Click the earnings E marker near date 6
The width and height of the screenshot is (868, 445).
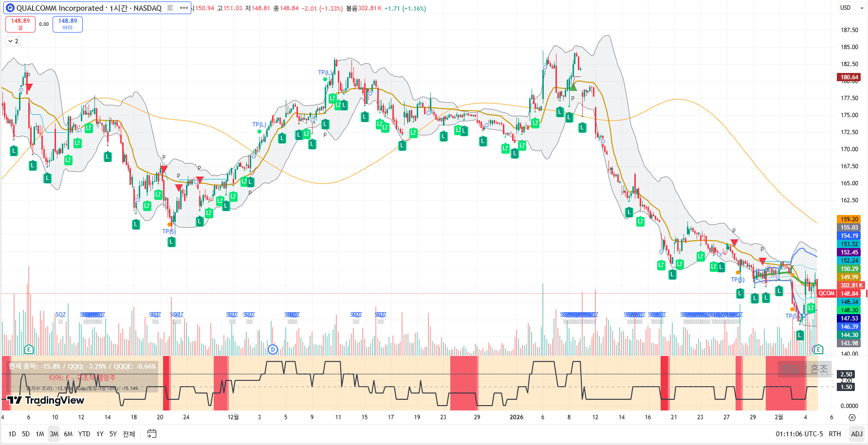coord(29,349)
